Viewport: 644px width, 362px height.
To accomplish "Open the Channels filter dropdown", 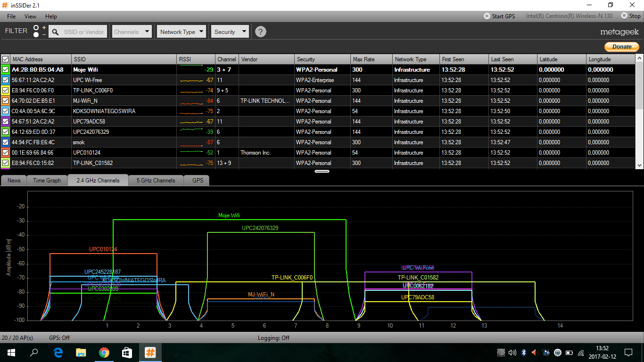I will [132, 32].
